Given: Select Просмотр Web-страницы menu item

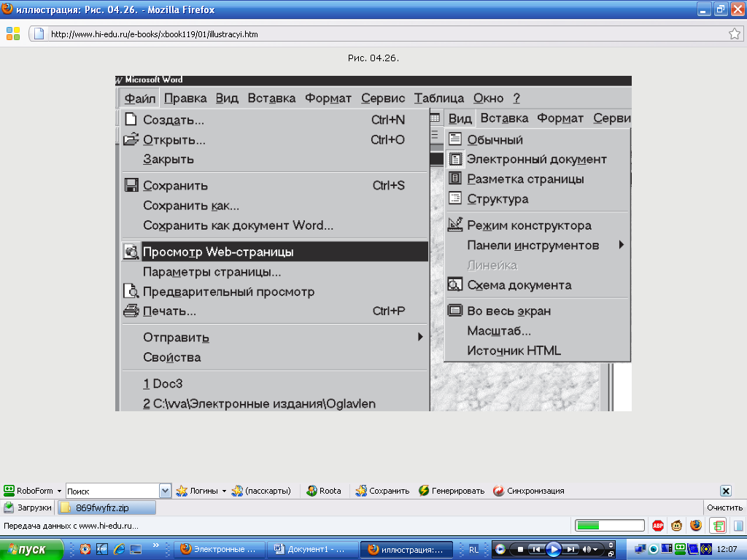Looking at the screenshot, I should (275, 252).
